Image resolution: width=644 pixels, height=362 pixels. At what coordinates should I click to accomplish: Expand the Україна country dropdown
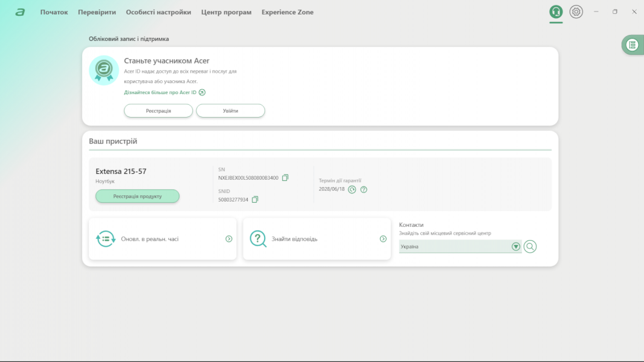515,246
